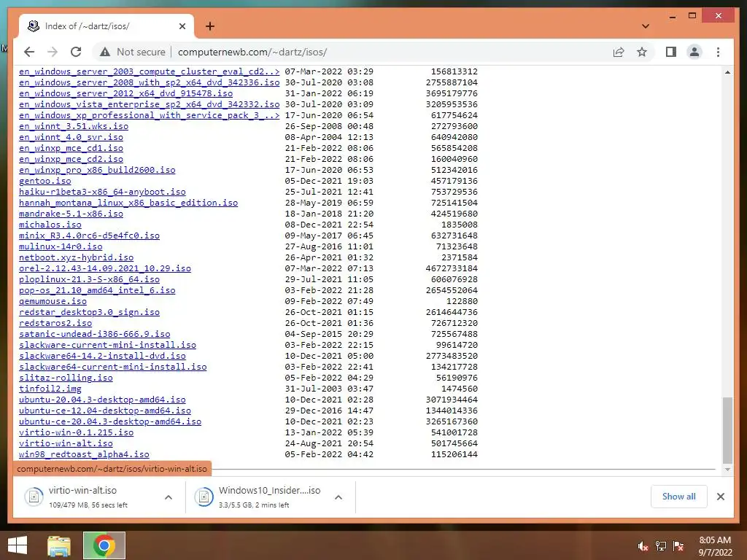Viewport: 747px width, 560px height.
Task: Download slackware64-14.2-install-dvd.iso
Action: [x=102, y=356]
